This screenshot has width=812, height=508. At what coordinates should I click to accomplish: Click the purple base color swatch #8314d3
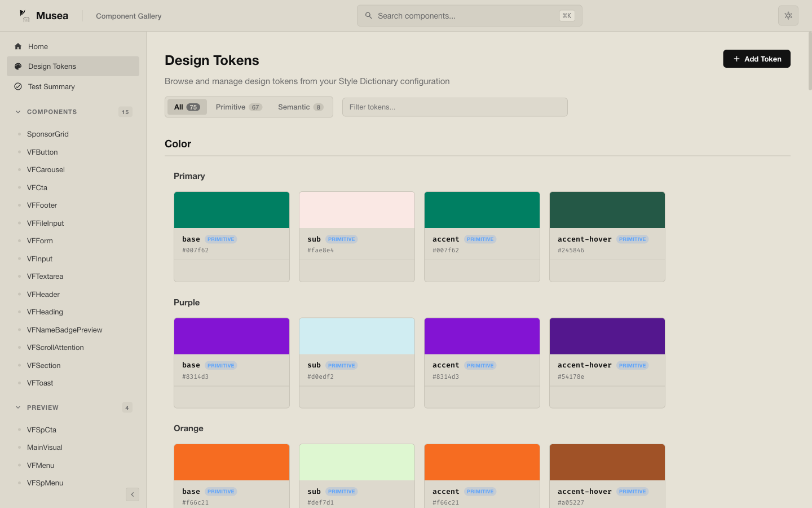click(231, 335)
